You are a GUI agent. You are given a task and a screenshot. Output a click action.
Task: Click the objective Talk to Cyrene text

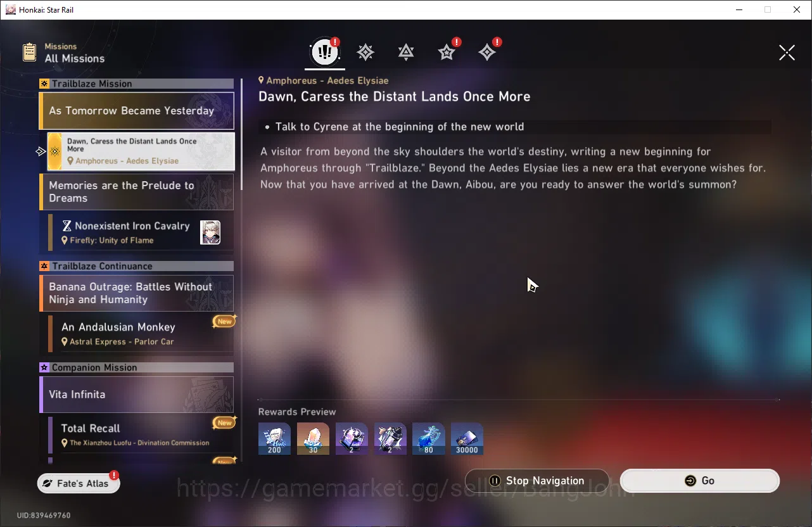tap(400, 127)
